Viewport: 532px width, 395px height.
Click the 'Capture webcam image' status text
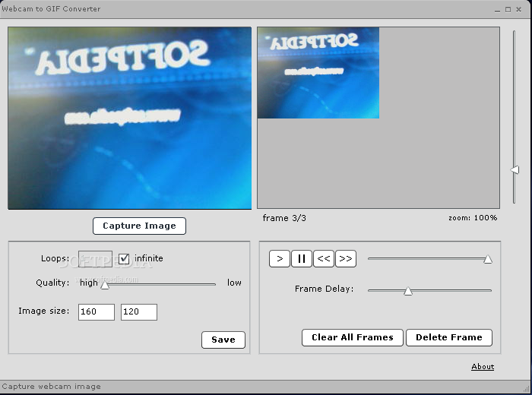pyautogui.click(x=51, y=387)
